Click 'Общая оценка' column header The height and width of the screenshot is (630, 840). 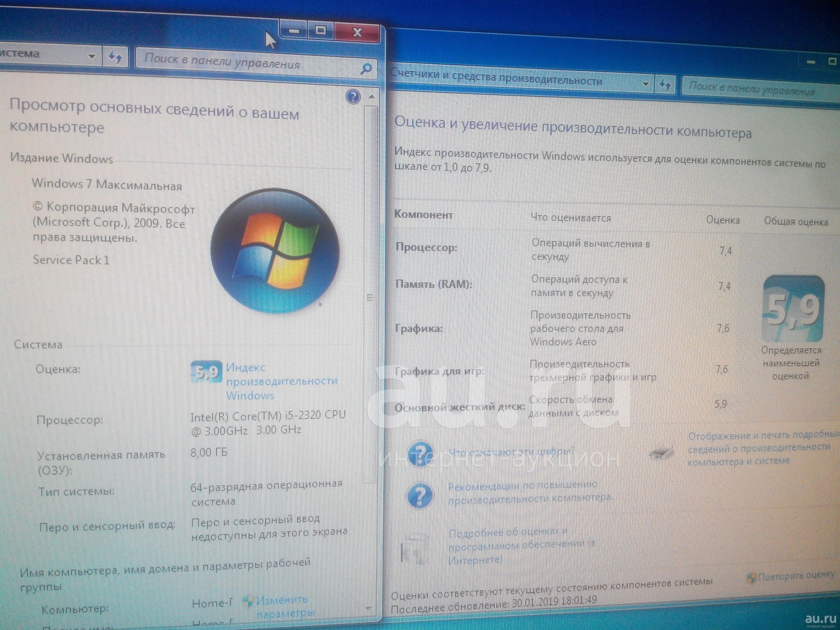coord(796,222)
